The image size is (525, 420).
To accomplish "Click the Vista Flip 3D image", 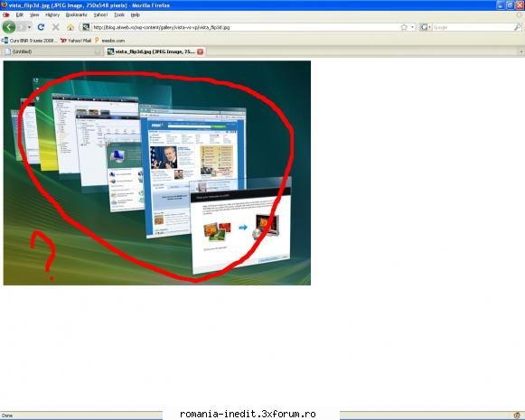I will pos(157,173).
